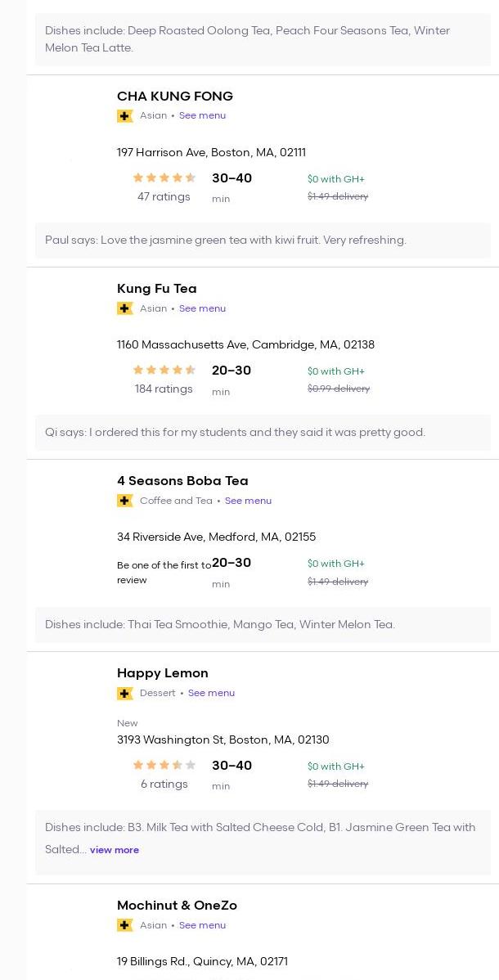Click GH+ badge under 4 Seasons Boba Tea
499x980 pixels.
click(125, 501)
